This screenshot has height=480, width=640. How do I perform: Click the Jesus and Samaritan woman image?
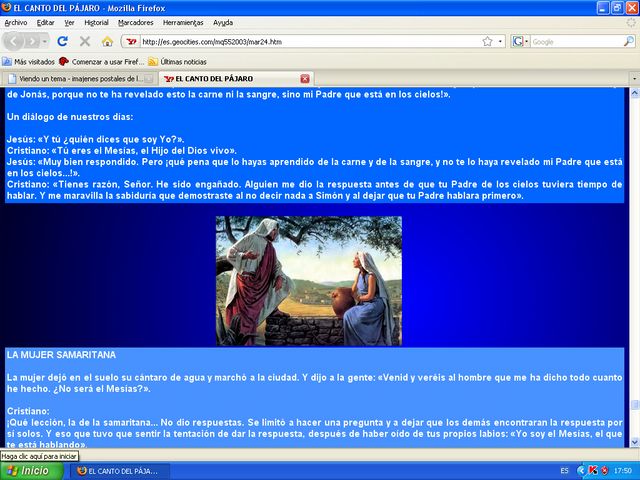(x=308, y=281)
